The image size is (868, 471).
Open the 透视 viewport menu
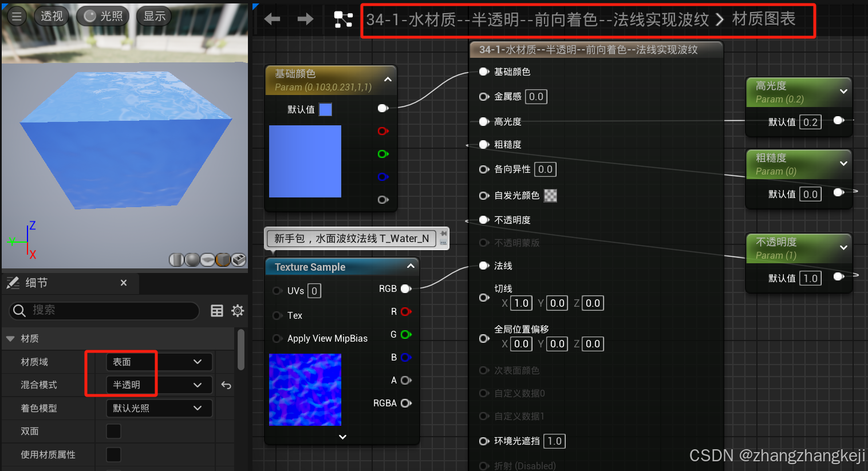[x=52, y=16]
